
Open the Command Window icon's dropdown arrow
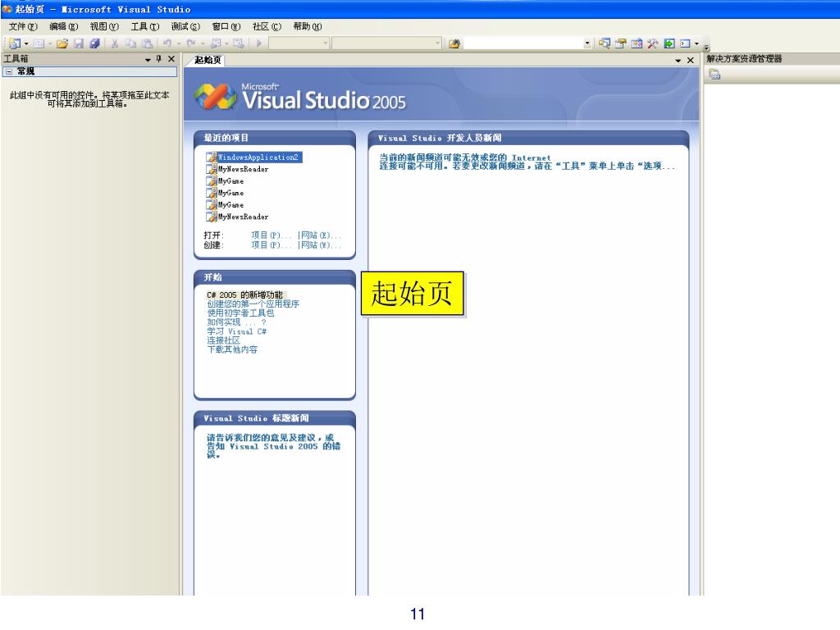point(696,43)
